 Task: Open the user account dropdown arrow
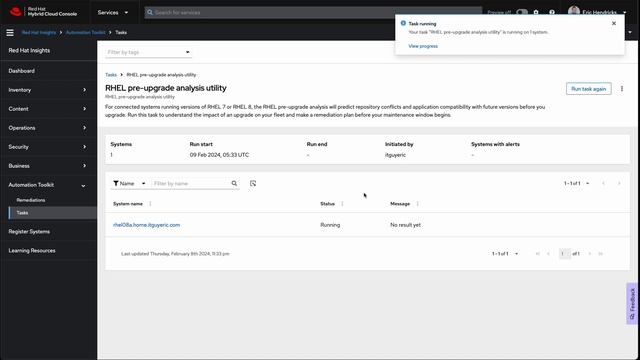pyautogui.click(x=624, y=13)
